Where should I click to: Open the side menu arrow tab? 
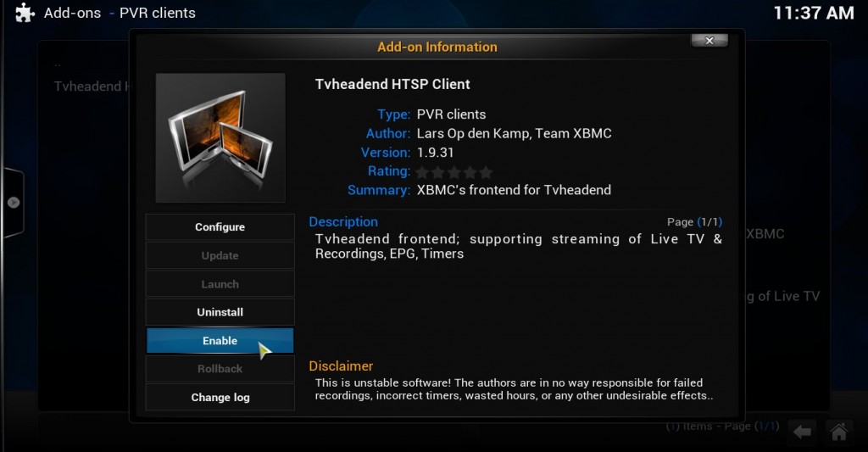pyautogui.click(x=14, y=203)
